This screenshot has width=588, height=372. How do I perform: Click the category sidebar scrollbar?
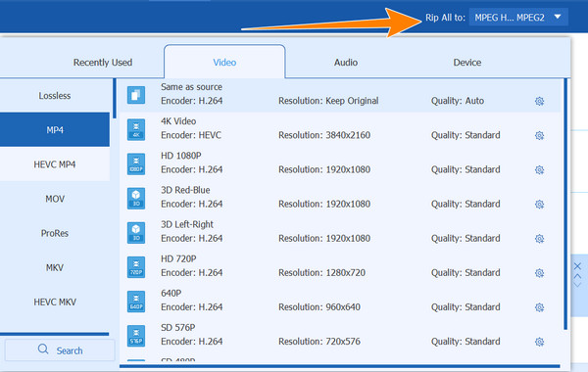tap(115, 99)
